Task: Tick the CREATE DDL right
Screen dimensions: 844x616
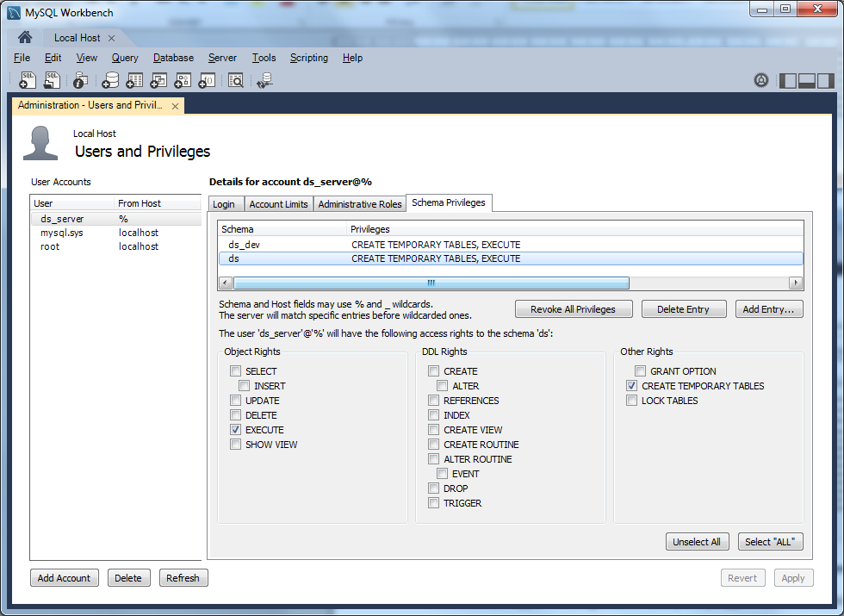Action: [433, 370]
